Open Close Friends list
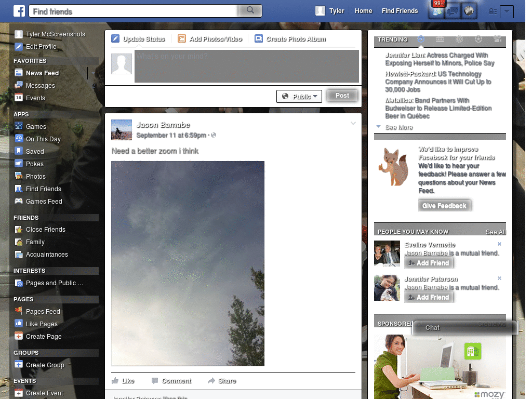Screen dimensions: 532x399 click(x=40, y=230)
